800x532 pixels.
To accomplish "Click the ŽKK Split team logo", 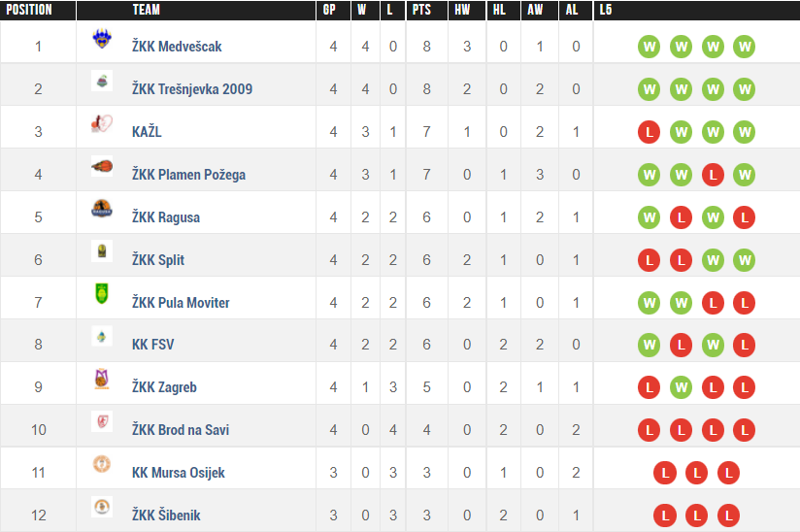I will [102, 251].
